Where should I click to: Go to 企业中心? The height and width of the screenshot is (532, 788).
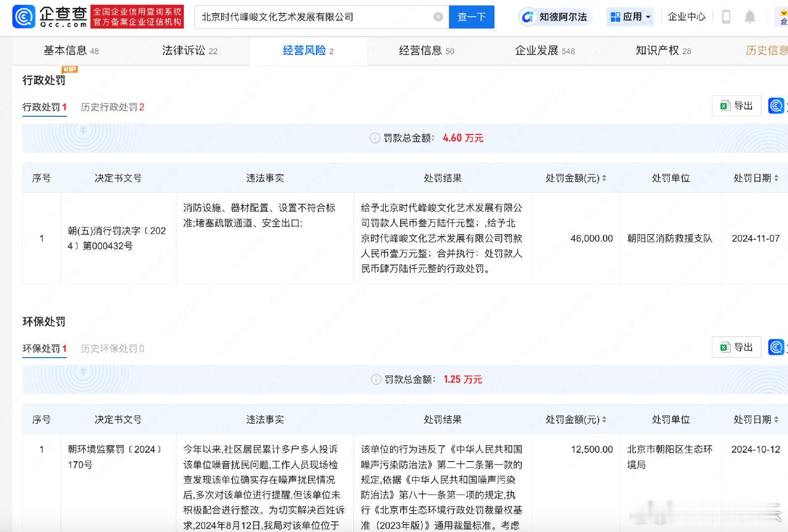coord(686,17)
